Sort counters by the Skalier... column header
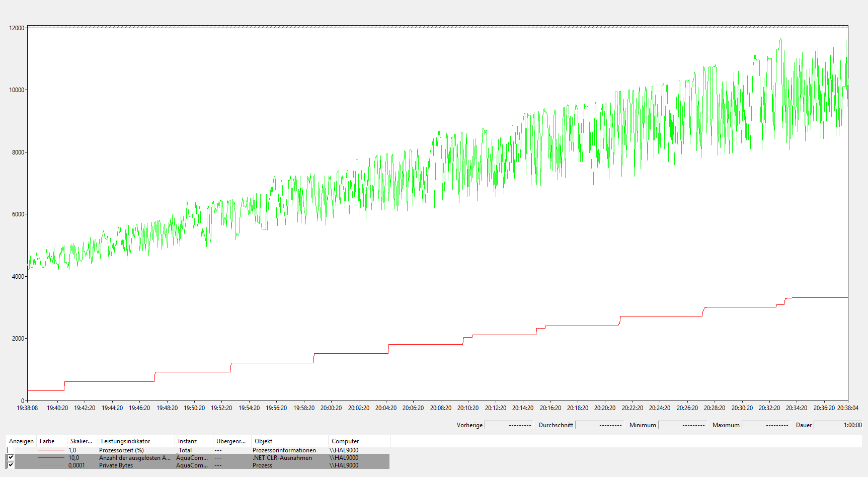Viewport: 868px width, 477px height. pyautogui.click(x=81, y=441)
